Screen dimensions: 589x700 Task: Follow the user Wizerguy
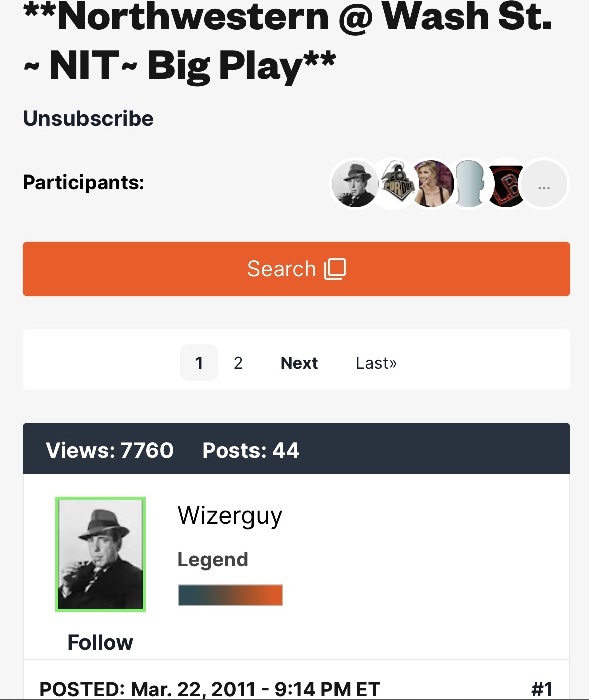point(101,642)
